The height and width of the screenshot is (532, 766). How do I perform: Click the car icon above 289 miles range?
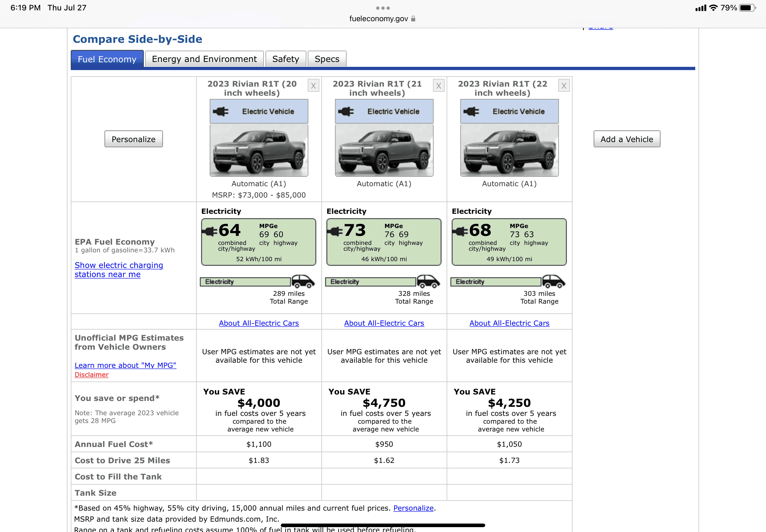pos(303,281)
